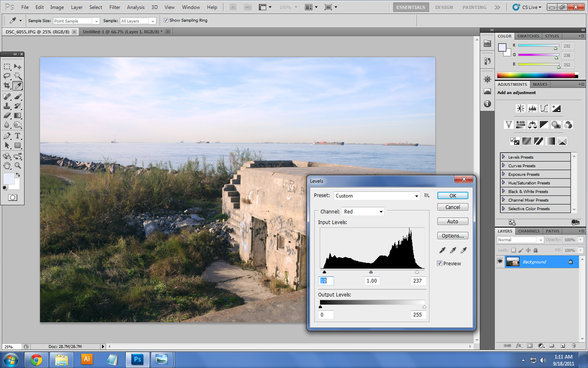Screen dimensions: 588x368
Task: Open the Filter menu
Action: click(115, 7)
